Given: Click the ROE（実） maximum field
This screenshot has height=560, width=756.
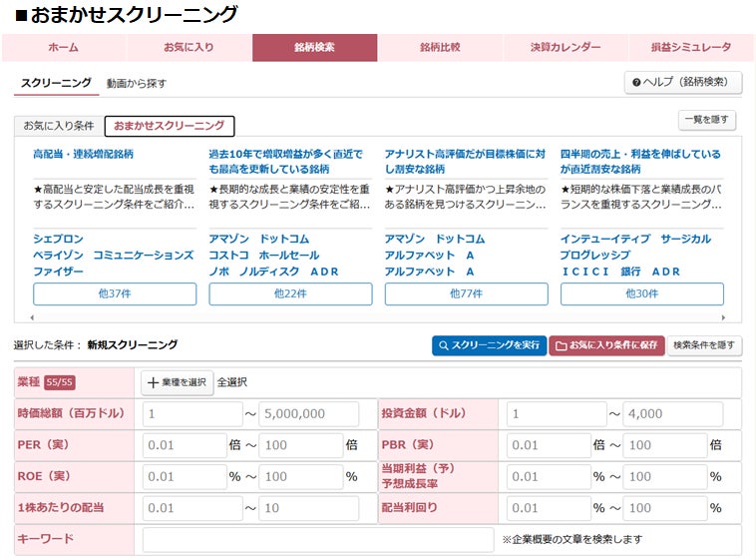Looking at the screenshot, I should pyautogui.click(x=301, y=477).
